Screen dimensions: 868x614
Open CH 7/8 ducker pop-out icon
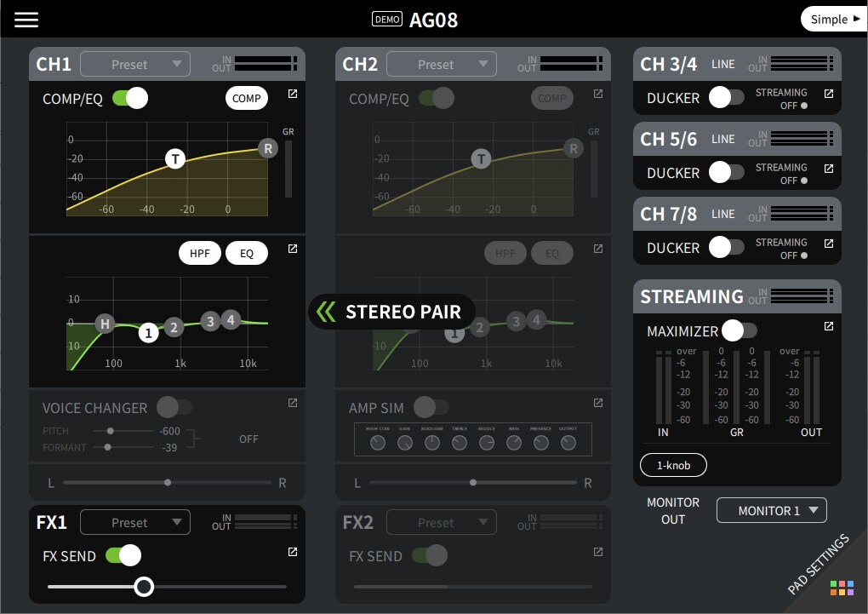click(829, 244)
